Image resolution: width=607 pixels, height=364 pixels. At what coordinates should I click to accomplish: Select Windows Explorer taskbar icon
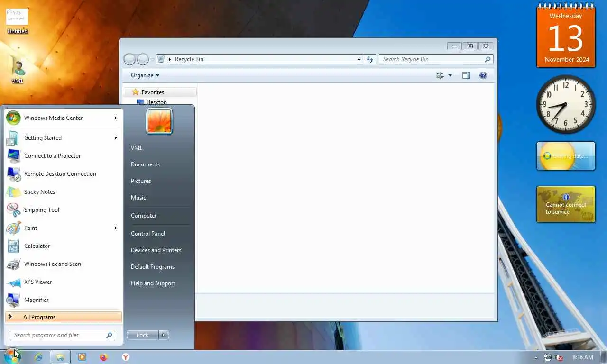[x=60, y=357]
